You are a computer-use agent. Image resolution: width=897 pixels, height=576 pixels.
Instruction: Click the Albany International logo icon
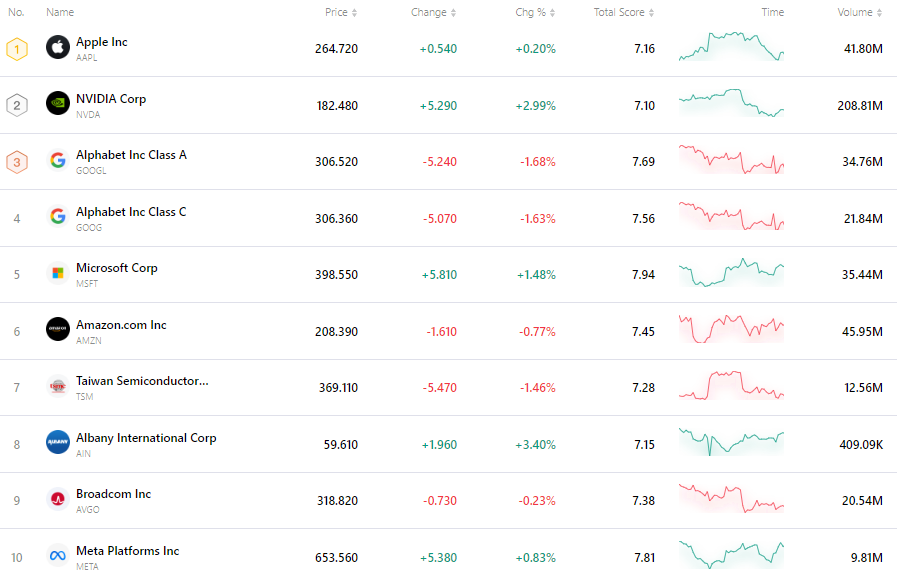point(57,443)
